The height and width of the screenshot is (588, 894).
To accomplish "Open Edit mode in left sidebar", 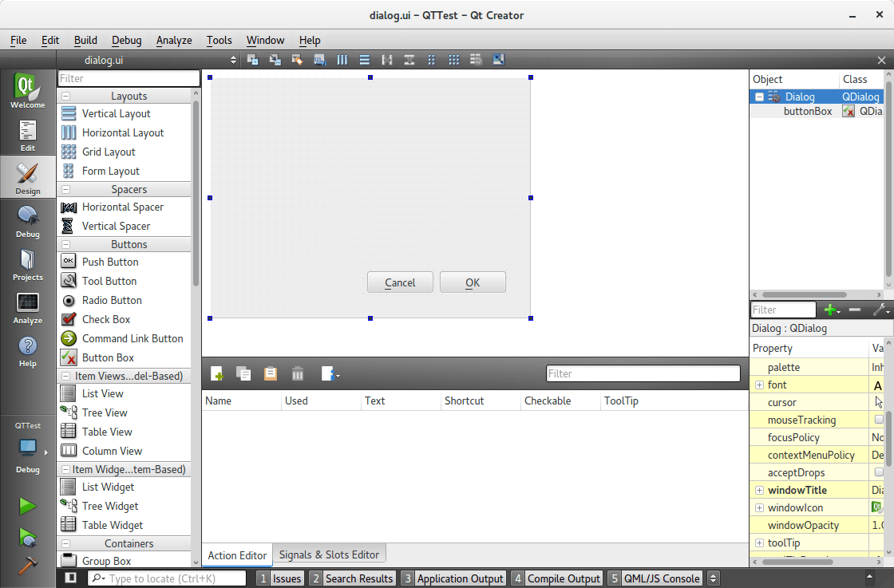I will click(27, 135).
